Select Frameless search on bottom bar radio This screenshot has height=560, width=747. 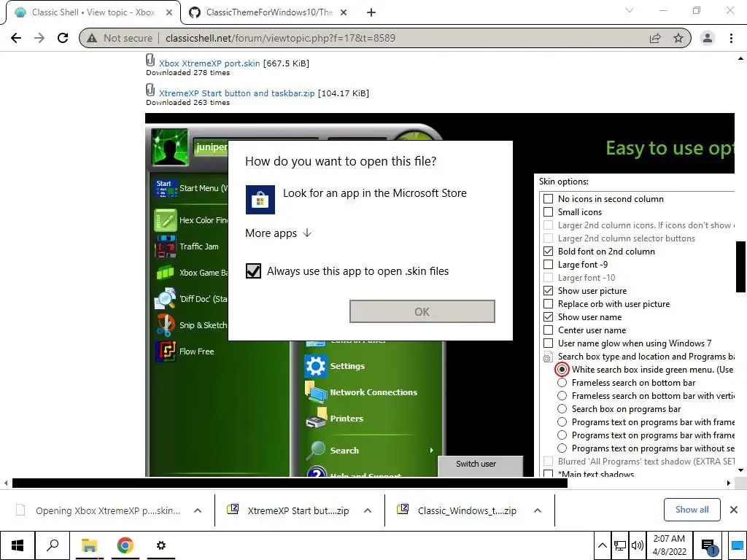tap(562, 383)
